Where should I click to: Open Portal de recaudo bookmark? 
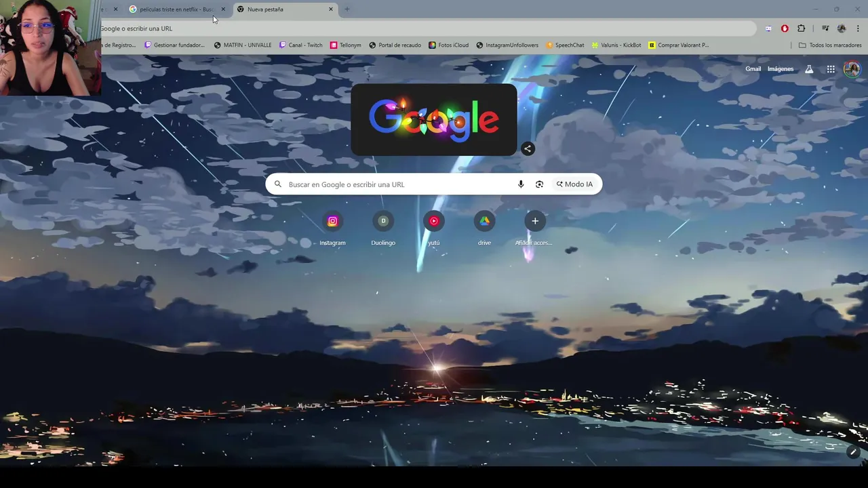[x=395, y=45]
